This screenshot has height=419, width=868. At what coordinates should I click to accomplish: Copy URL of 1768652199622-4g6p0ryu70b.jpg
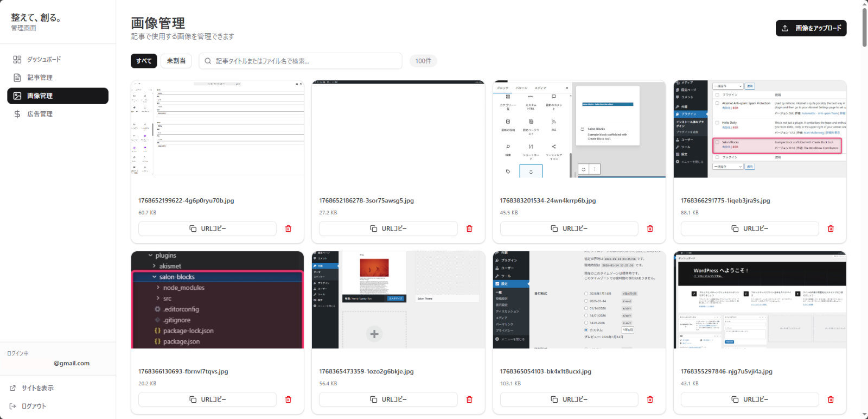pyautogui.click(x=207, y=228)
